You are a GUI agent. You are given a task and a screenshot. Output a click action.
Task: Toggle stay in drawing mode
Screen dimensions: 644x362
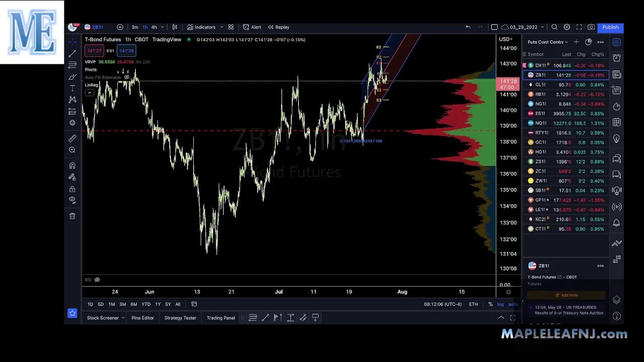tap(72, 177)
